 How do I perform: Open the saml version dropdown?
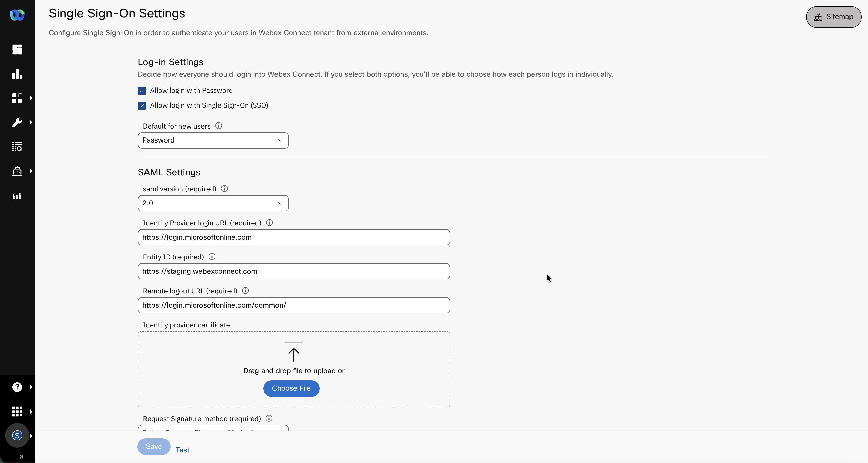(x=213, y=203)
